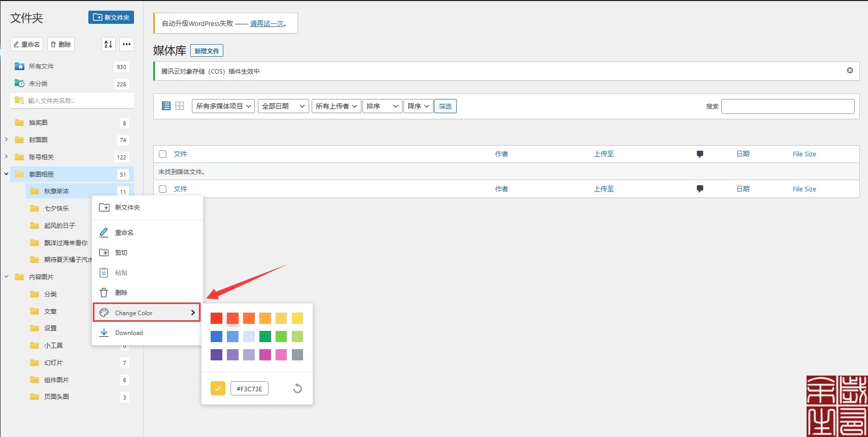Open the 排序 sort-by dropdown

click(382, 106)
